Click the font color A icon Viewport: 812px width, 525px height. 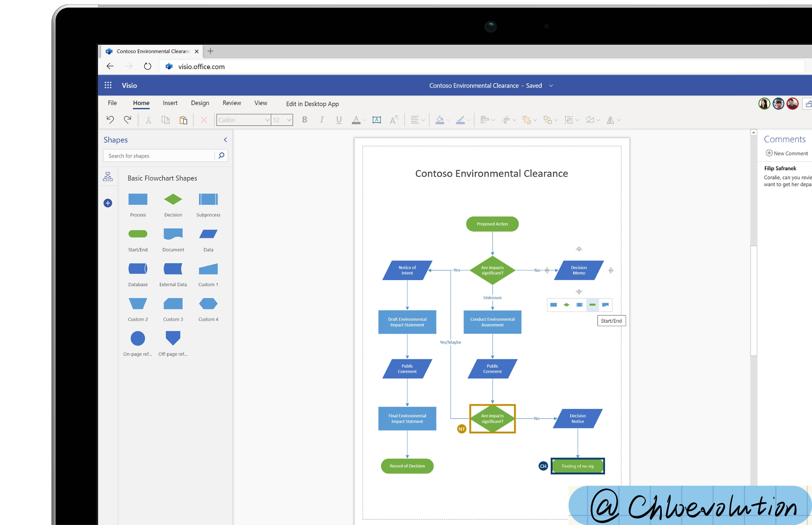(x=356, y=120)
